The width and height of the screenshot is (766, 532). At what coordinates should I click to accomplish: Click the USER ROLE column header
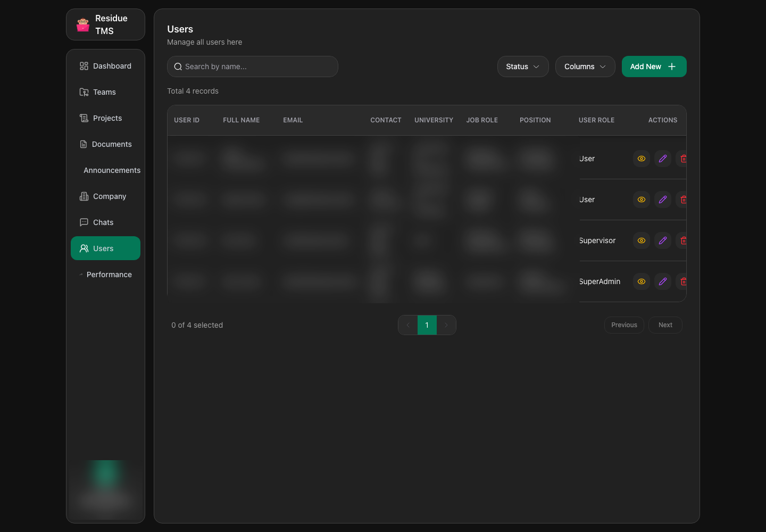coord(597,120)
